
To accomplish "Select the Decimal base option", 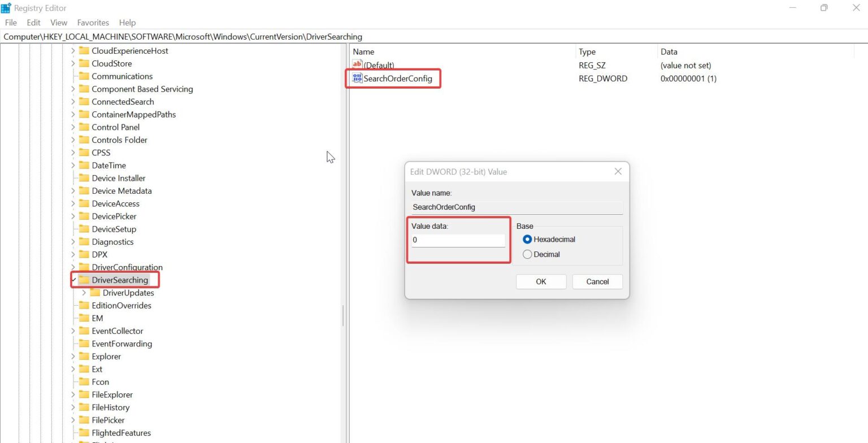I will point(527,254).
